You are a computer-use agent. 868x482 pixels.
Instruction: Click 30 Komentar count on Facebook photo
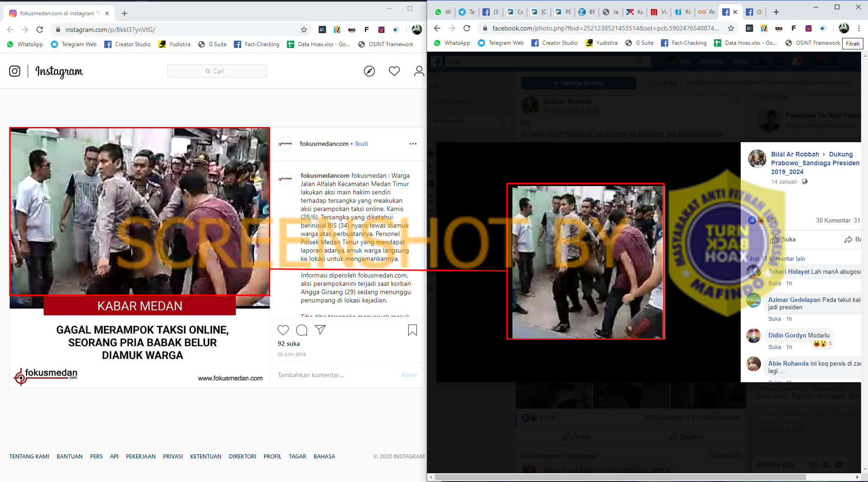pos(833,220)
